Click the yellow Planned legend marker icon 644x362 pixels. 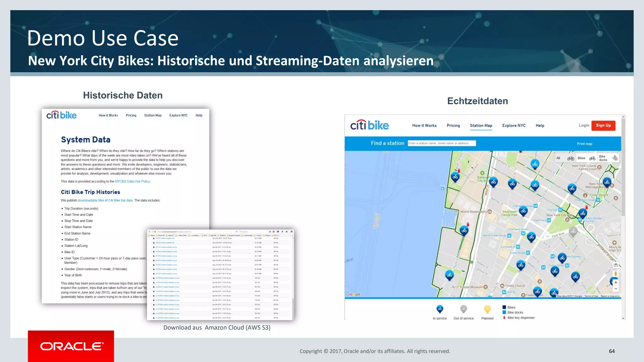point(487,309)
